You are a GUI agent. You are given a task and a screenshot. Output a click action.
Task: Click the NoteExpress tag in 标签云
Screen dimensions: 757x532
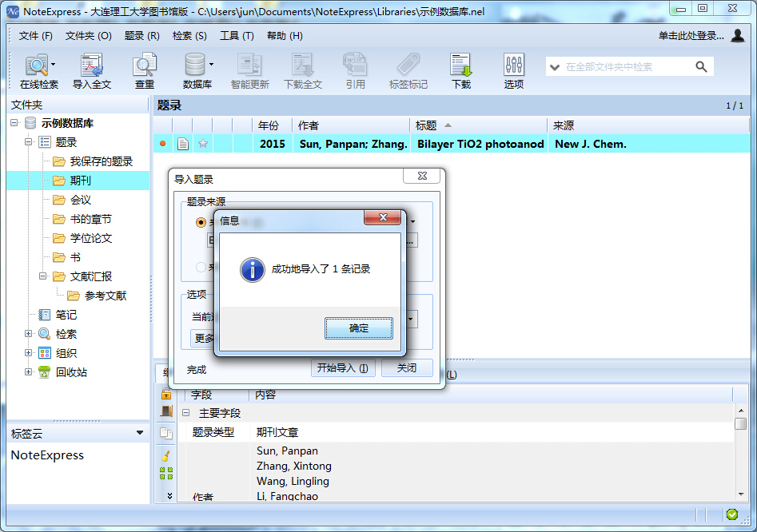click(x=47, y=455)
